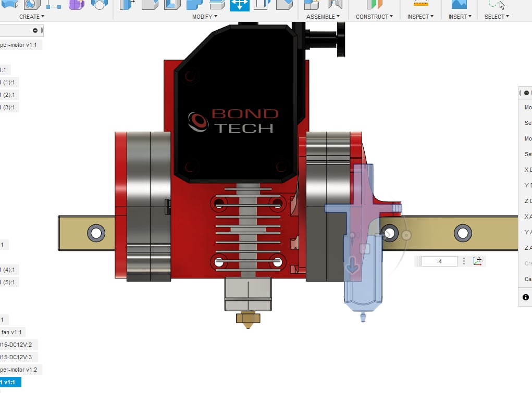Viewport: 532px width, 393px height.
Task: Click the info icon at bottom of Move panel
Action: coord(526,297)
